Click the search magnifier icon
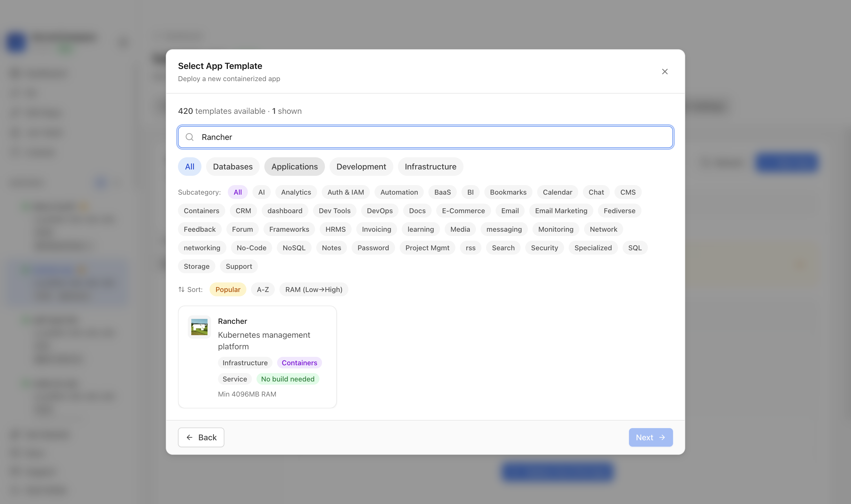The image size is (851, 504). pos(190,137)
